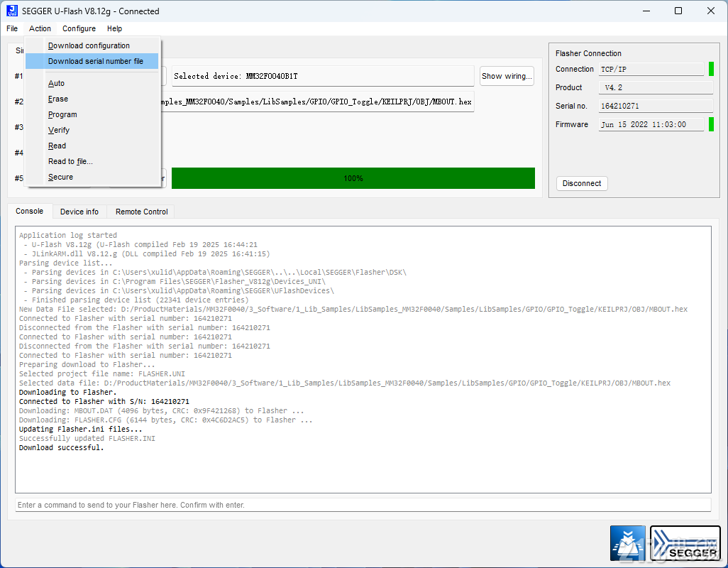The image size is (728, 568).
Task: Maximize the U-Flash window
Action: (678, 11)
